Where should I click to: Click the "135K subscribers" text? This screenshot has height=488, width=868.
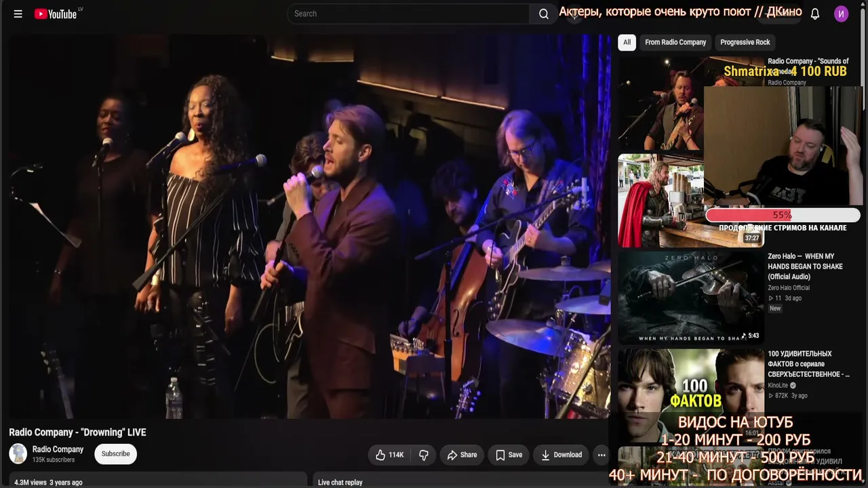point(54,460)
